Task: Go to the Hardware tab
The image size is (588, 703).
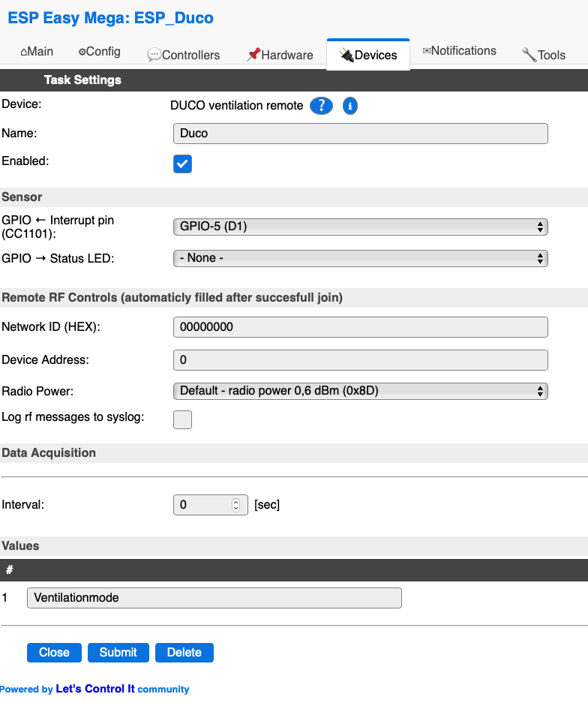Action: pyautogui.click(x=280, y=55)
